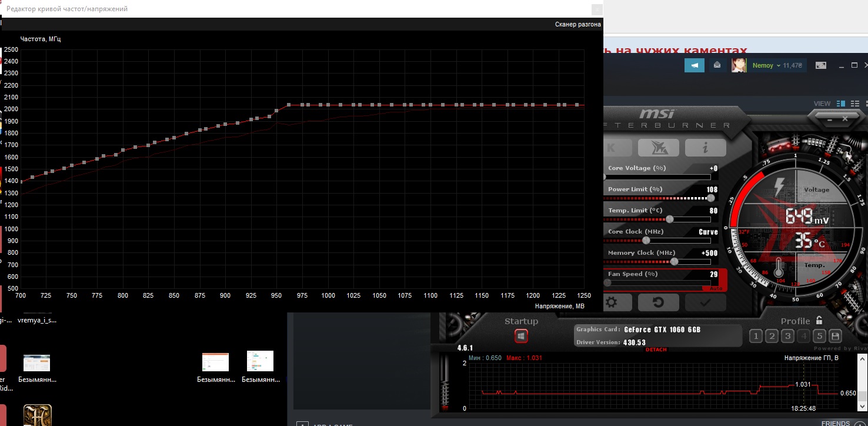This screenshot has height=426, width=868.
Task: Save profile using the floppy disk icon
Action: pos(835,337)
